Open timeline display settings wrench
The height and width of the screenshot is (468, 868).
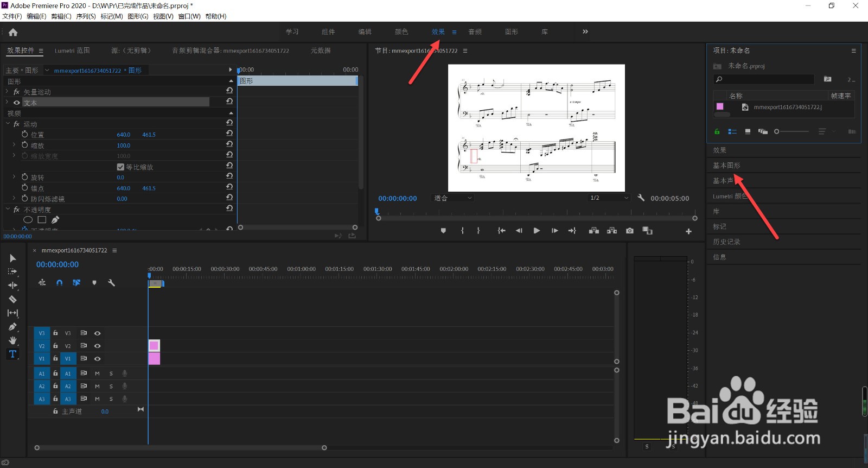[112, 283]
